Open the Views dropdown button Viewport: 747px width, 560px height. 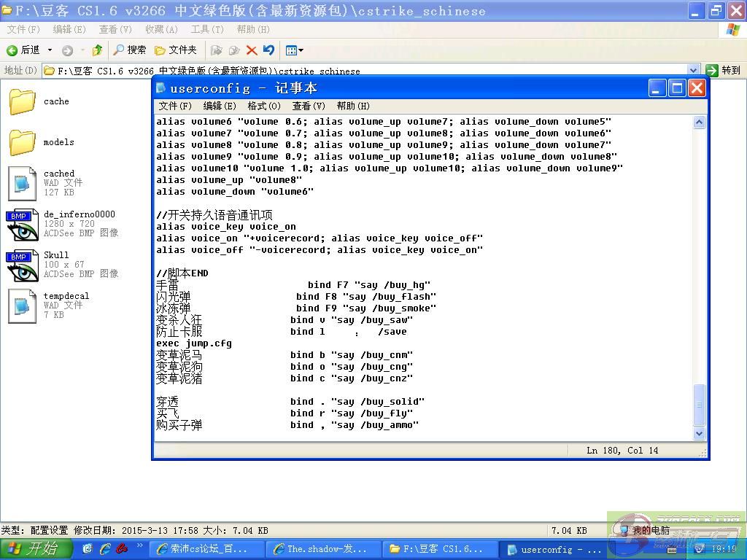(x=294, y=50)
